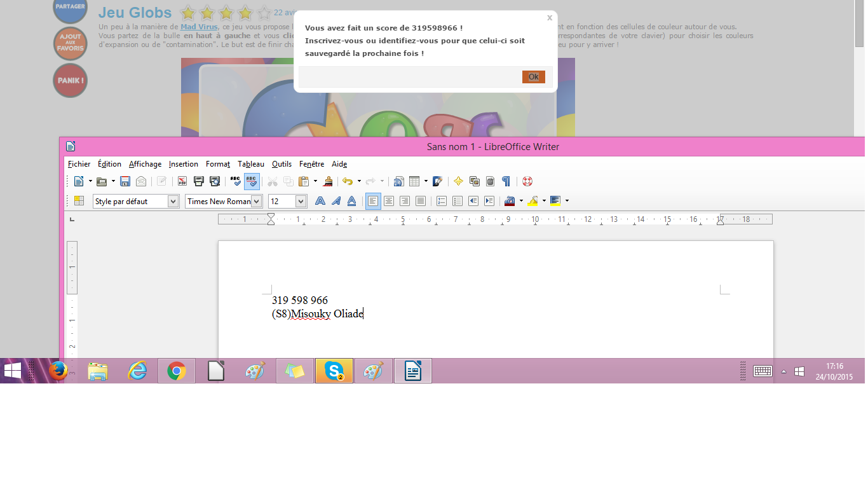Image resolution: width=868 pixels, height=496 pixels.
Task: Open the Format menu
Action: (x=218, y=164)
